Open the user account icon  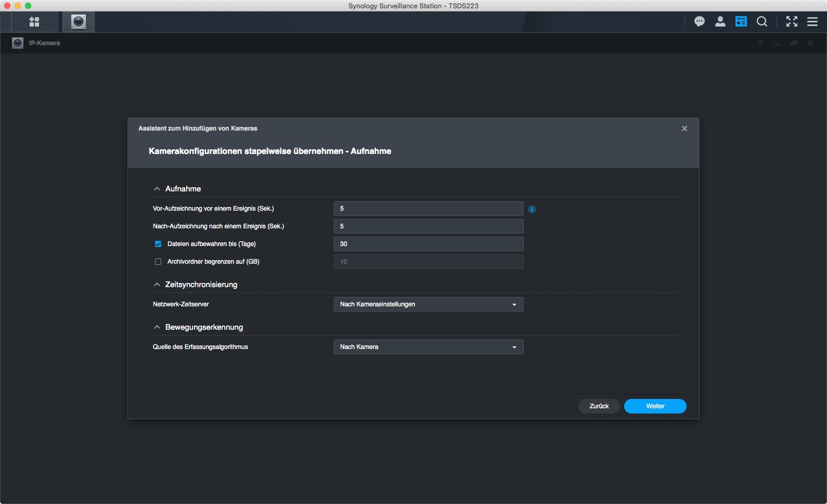pyautogui.click(x=720, y=21)
